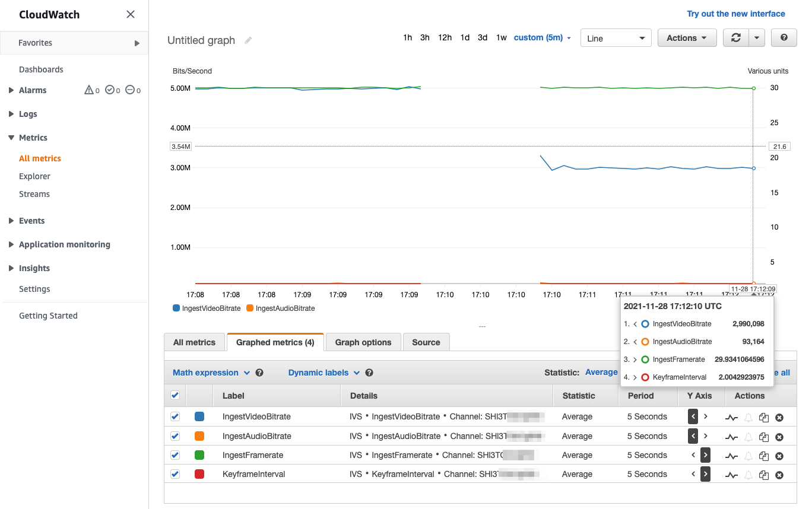Click the green color swatch for IngestFramerate row
Image resolution: width=812 pixels, height=509 pixels.
click(199, 455)
